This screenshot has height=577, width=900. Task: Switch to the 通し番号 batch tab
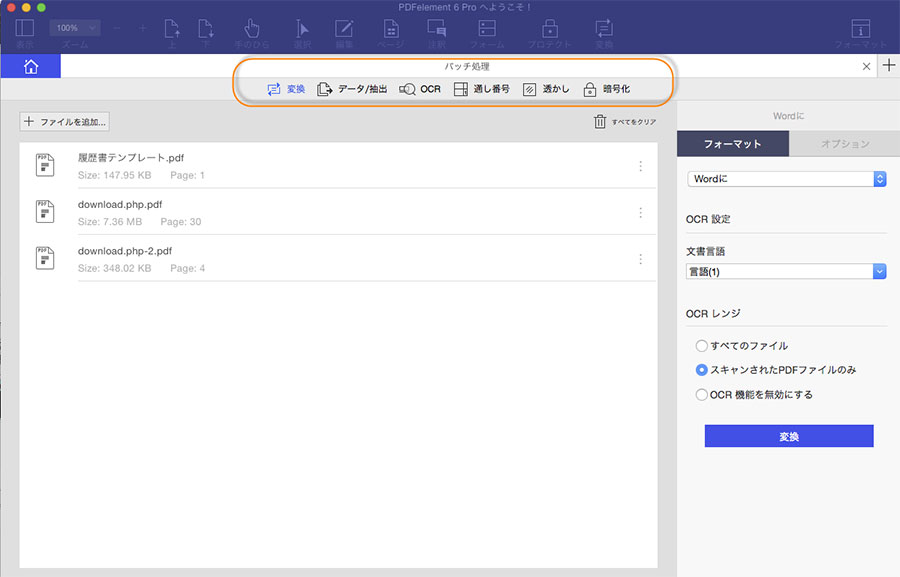(x=482, y=89)
